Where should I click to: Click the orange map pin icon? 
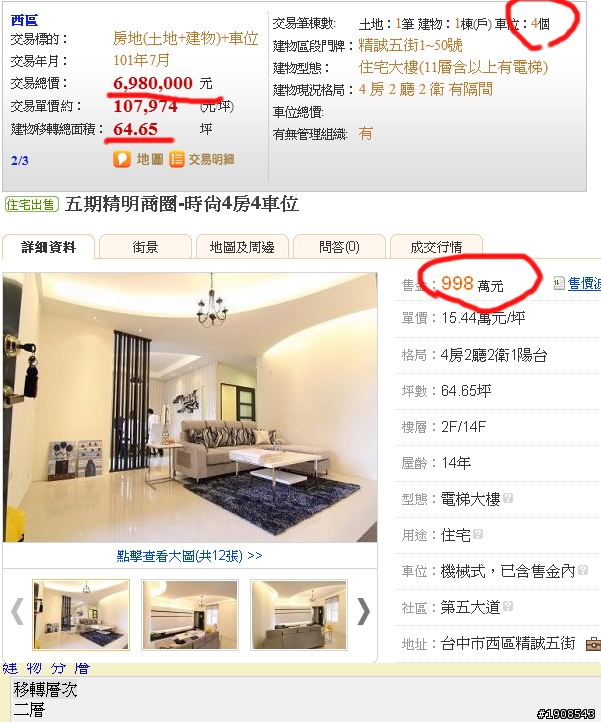click(x=122, y=159)
